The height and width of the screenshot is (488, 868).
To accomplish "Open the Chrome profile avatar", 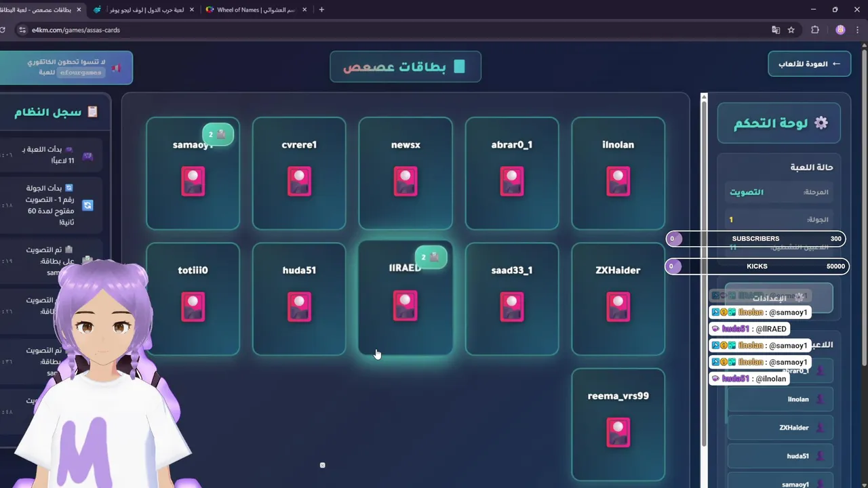I will tap(841, 30).
